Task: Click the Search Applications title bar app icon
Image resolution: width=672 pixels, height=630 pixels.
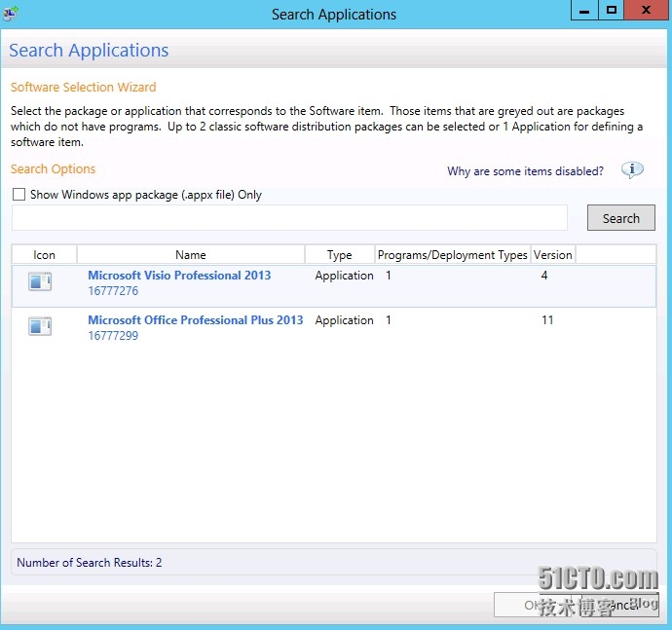Action: (x=11, y=14)
